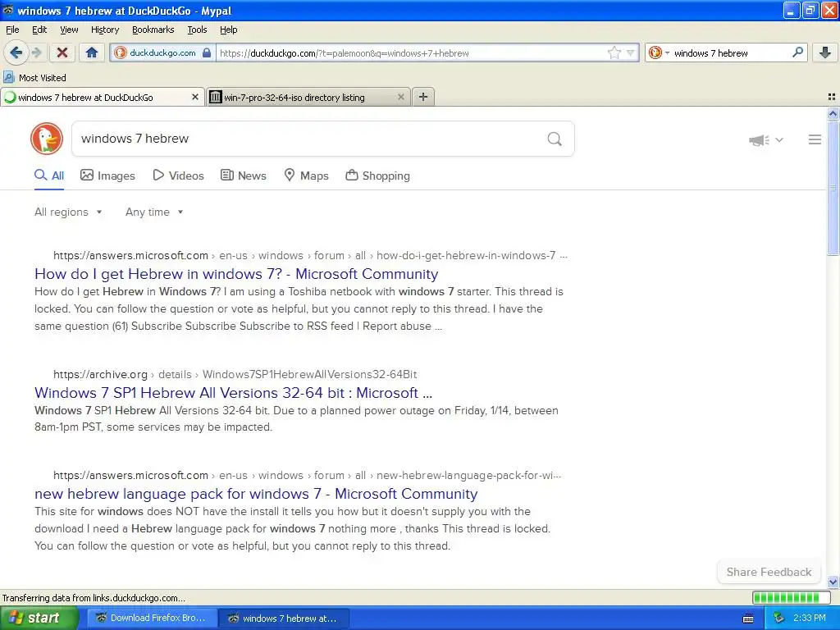Click the page loading progress bar
Image resolution: width=840 pixels, height=630 pixels.
tap(791, 597)
